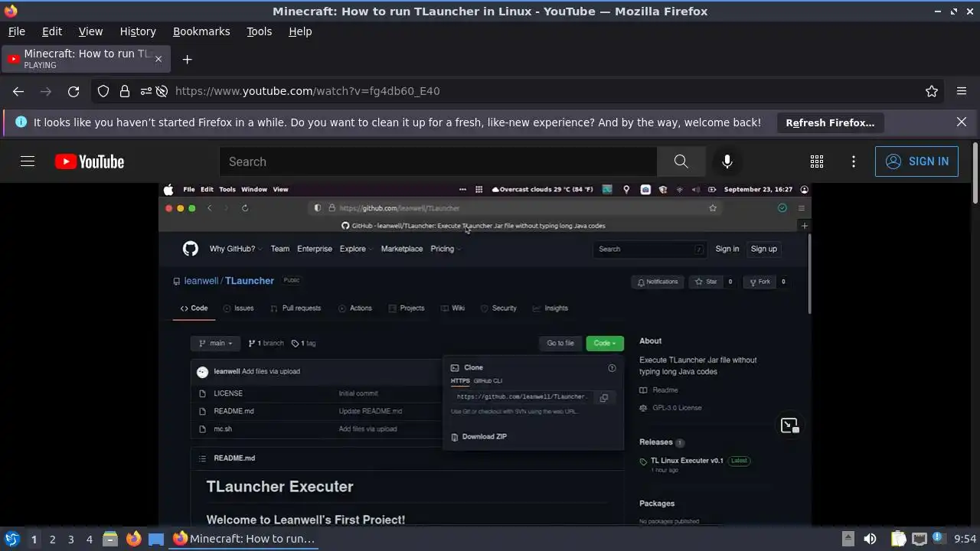Open the View menu
Viewport: 980px width, 551px height.
click(x=90, y=31)
